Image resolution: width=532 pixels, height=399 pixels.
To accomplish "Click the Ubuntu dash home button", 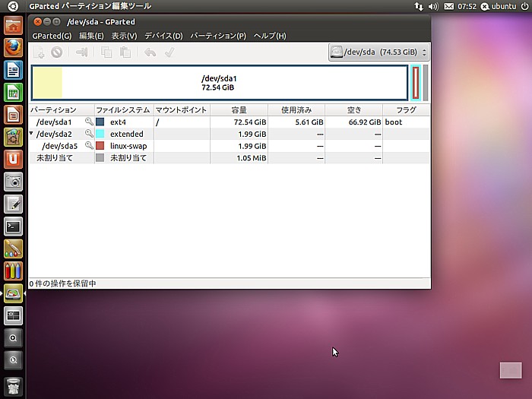I will tap(13, 6).
